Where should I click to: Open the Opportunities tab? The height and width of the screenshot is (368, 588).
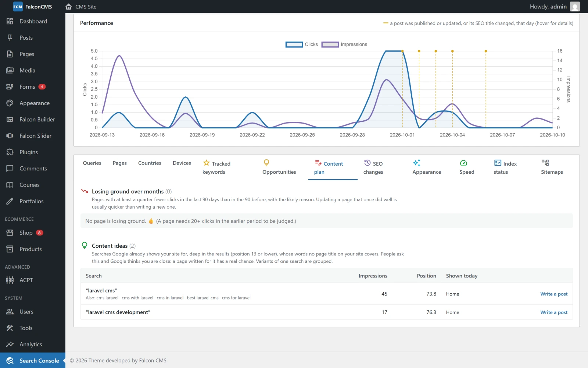click(279, 167)
